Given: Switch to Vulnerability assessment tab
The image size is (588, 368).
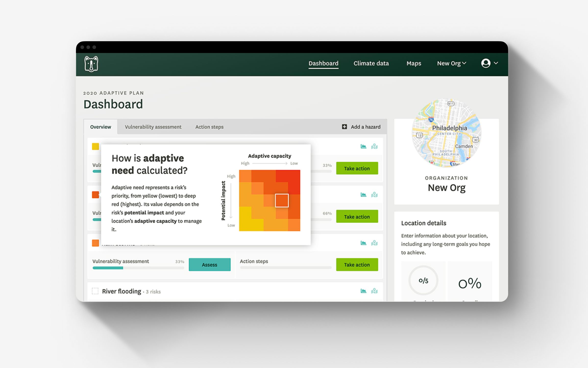Looking at the screenshot, I should 153,127.
